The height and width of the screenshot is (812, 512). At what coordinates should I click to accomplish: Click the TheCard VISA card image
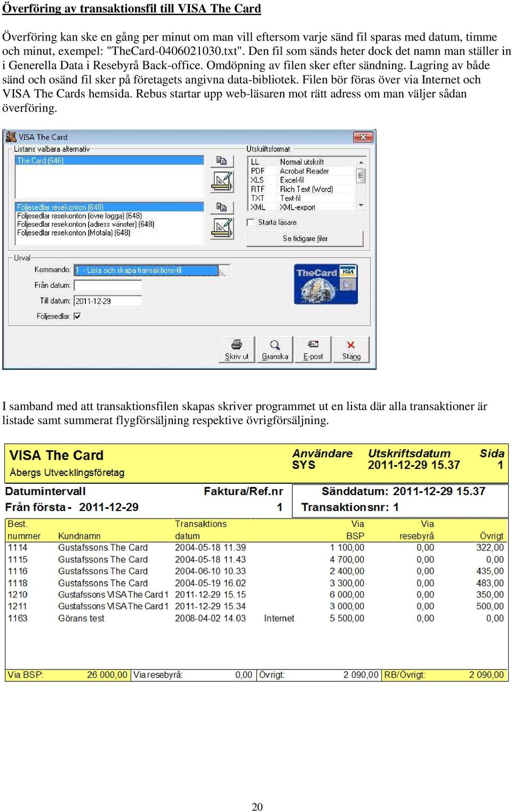[326, 284]
